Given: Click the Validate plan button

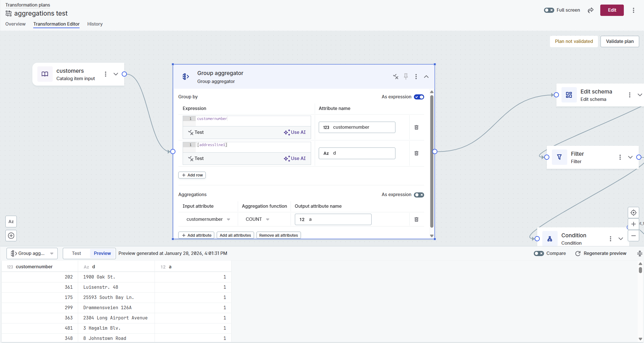Looking at the screenshot, I should pyautogui.click(x=620, y=41).
